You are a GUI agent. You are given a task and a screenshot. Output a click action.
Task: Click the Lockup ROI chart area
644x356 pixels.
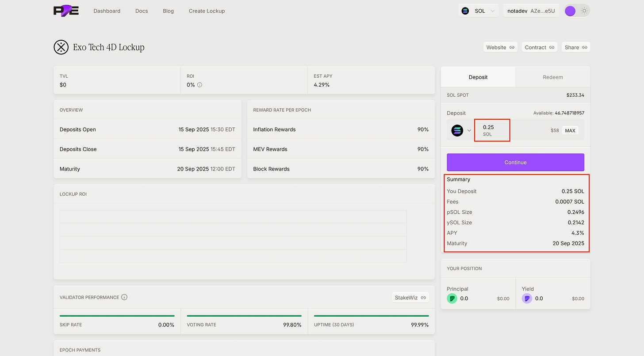pos(233,236)
